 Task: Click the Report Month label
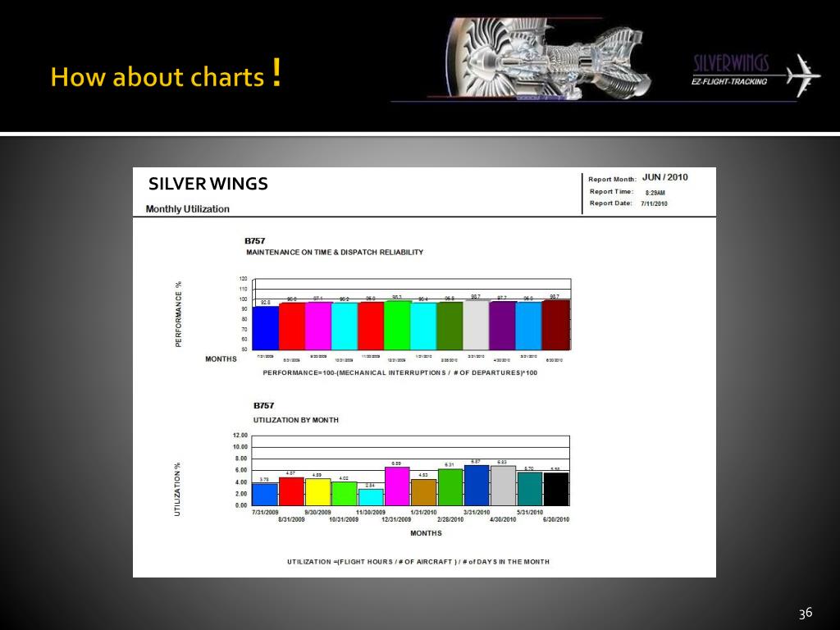(612, 179)
